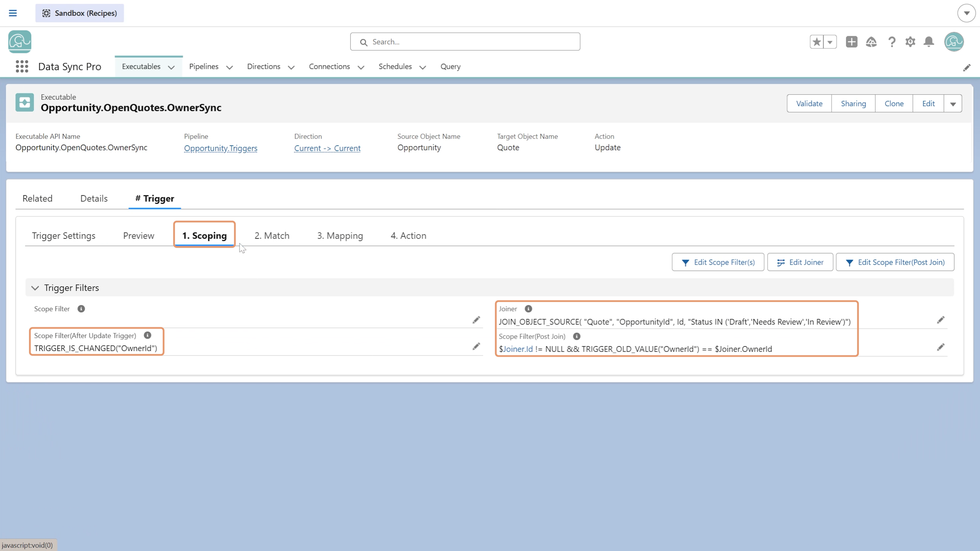Open the 3. Mapping sub-tab
The width and height of the screenshot is (980, 551).
click(340, 236)
